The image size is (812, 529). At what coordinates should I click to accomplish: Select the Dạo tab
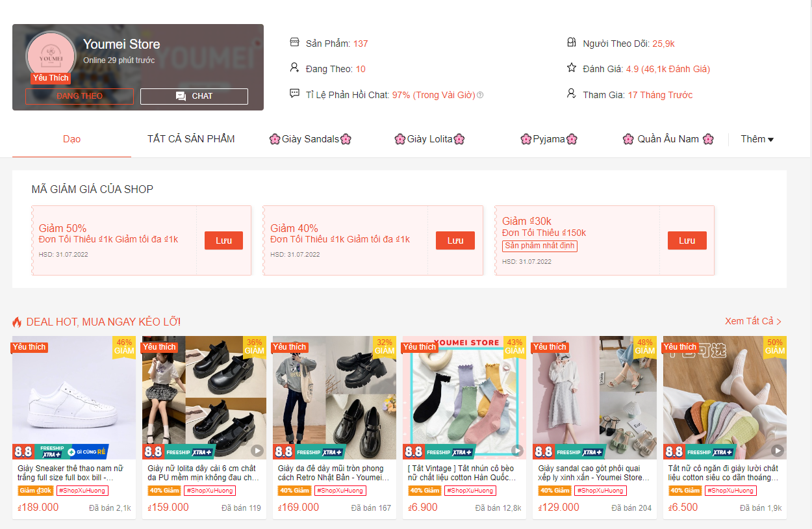[x=71, y=139]
